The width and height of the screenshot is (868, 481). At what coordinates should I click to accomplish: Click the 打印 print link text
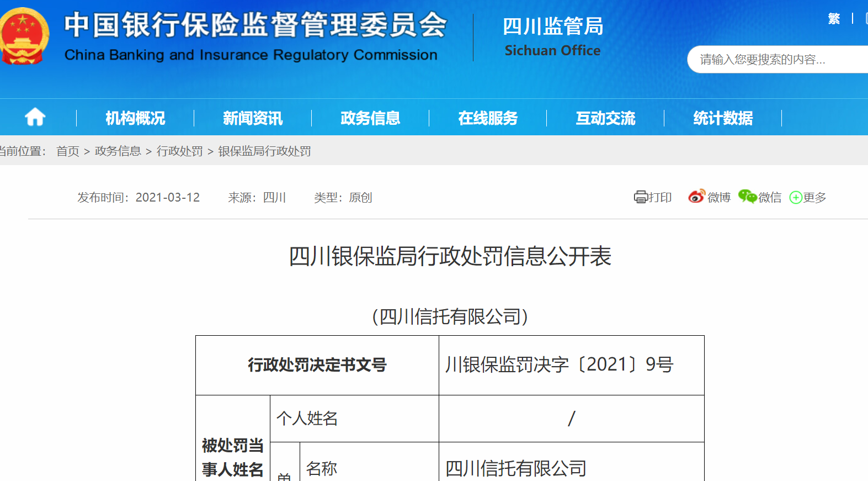point(660,197)
